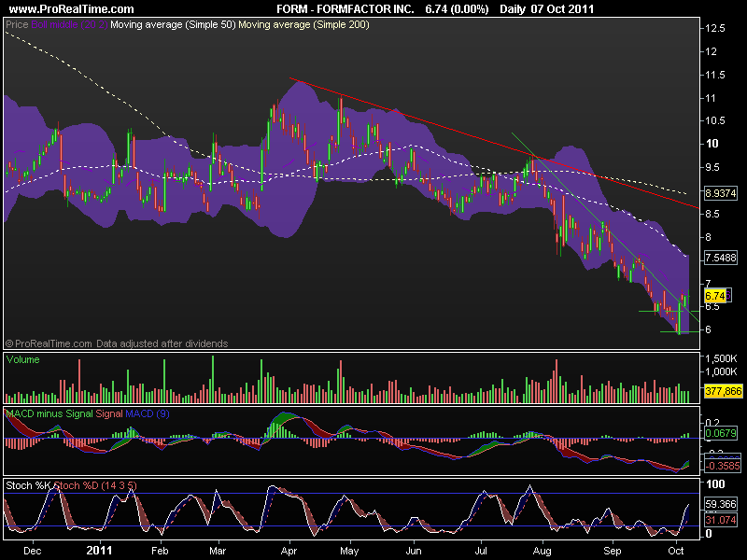Click the 0.0679 MACD histogram value tag
Image resolution: width=747 pixels, height=560 pixels.
(720, 433)
